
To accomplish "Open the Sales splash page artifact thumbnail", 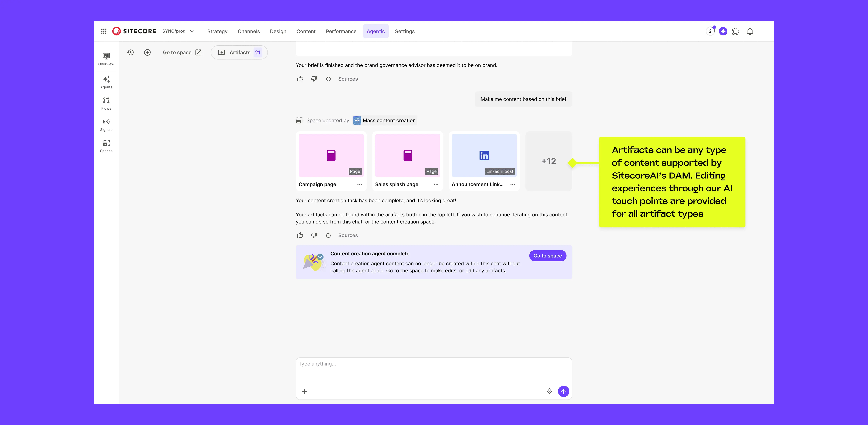I will (408, 155).
